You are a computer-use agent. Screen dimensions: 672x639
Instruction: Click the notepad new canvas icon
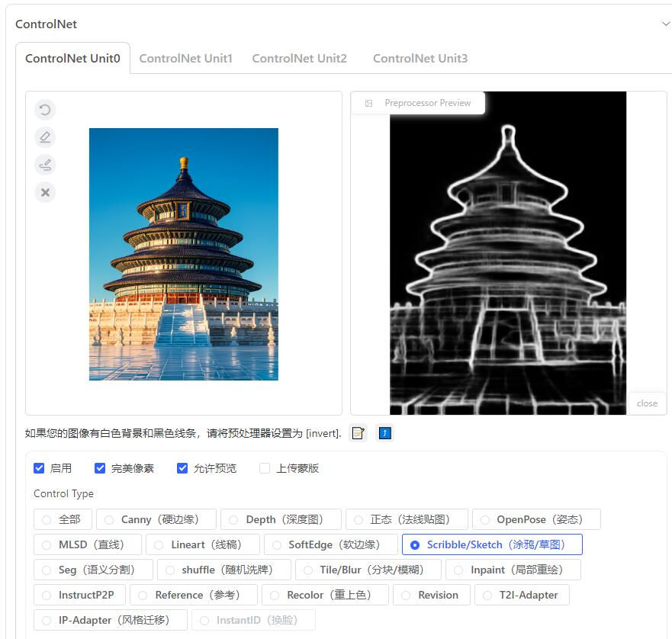click(358, 433)
